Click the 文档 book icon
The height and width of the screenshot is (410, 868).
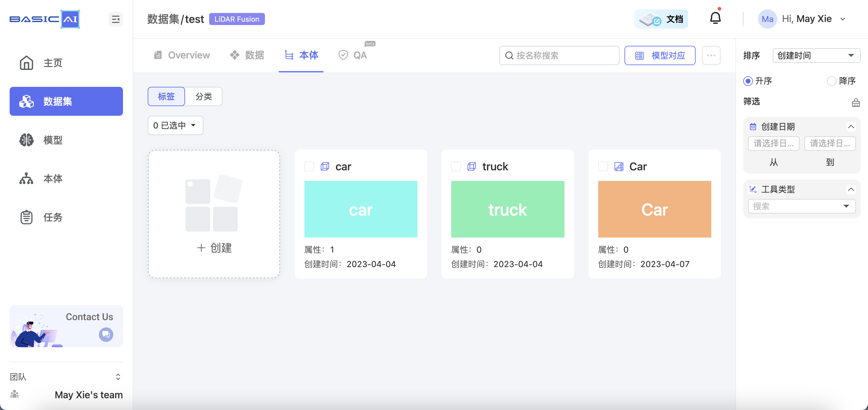click(x=650, y=19)
